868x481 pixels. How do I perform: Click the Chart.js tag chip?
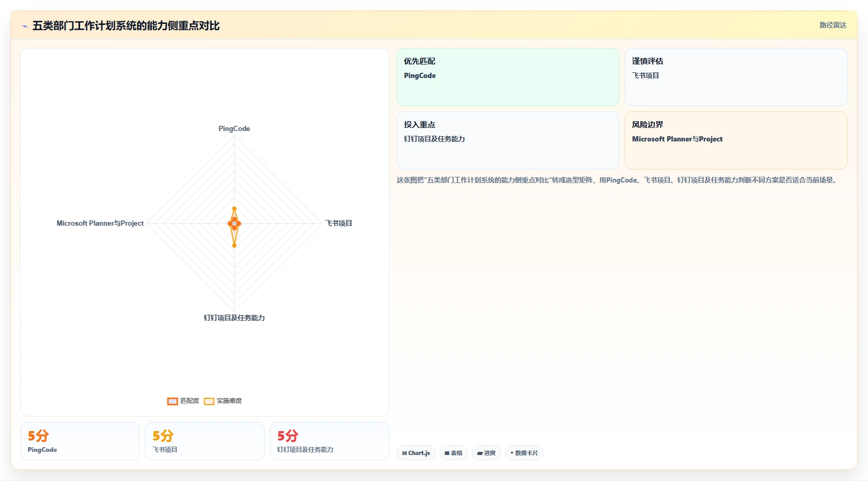pos(416,453)
